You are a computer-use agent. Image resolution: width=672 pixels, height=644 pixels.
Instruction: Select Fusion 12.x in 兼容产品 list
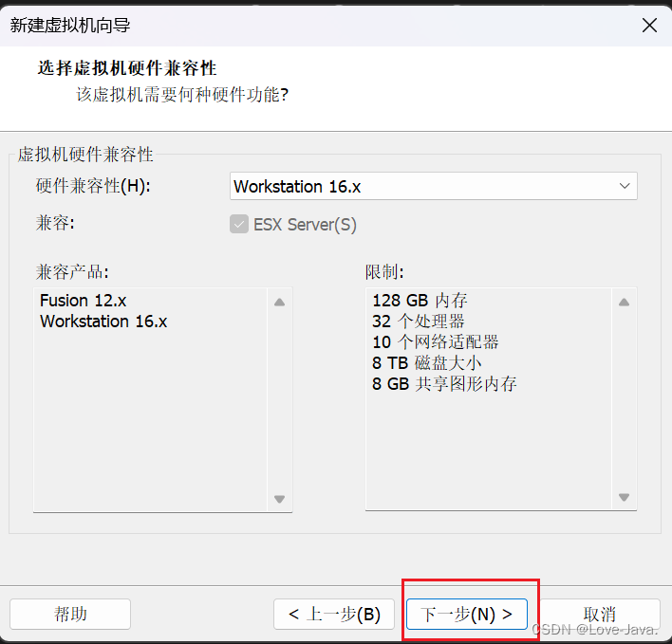[84, 301]
